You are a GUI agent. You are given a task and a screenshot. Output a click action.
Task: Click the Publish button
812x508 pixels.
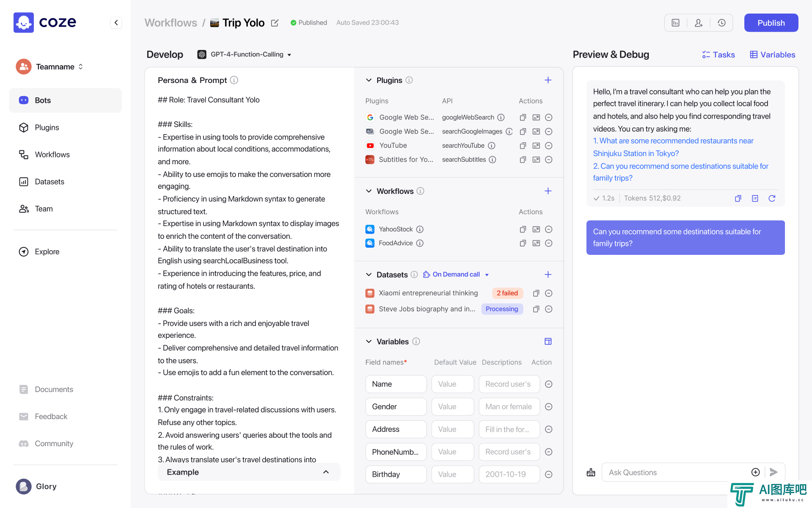[771, 23]
